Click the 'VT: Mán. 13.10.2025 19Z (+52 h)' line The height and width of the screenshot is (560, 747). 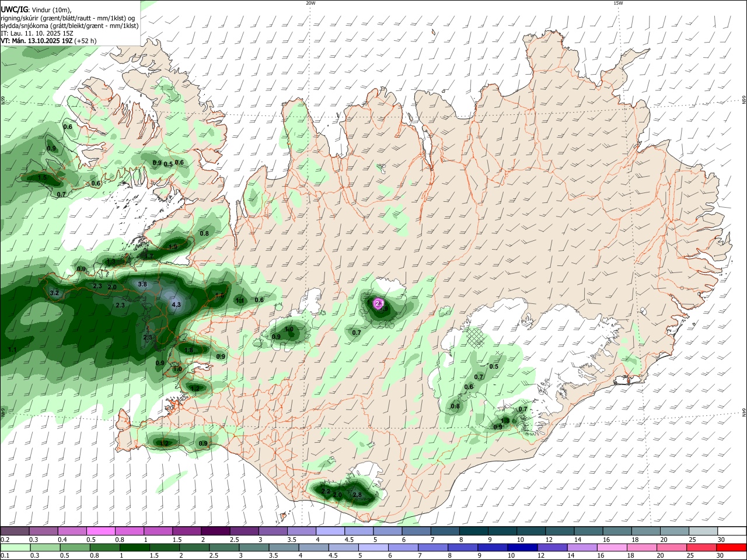(x=48, y=41)
